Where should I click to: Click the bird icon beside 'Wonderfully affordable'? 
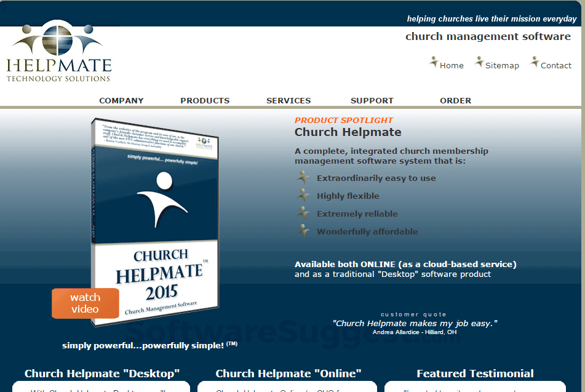point(303,230)
